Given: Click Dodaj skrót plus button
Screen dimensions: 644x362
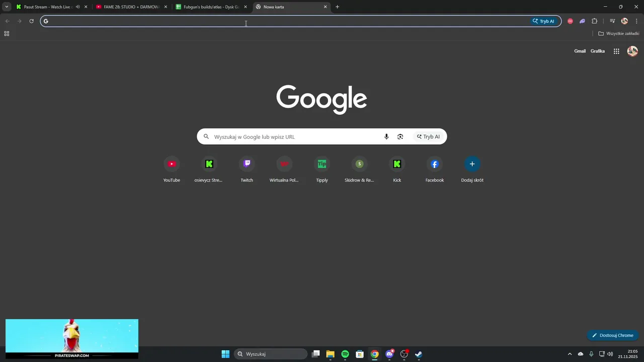Looking at the screenshot, I should click(x=472, y=164).
